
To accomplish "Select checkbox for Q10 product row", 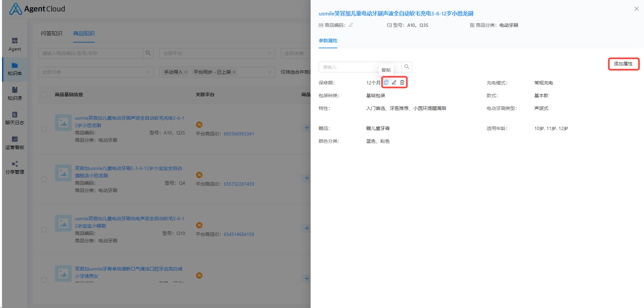I will click(x=44, y=230).
